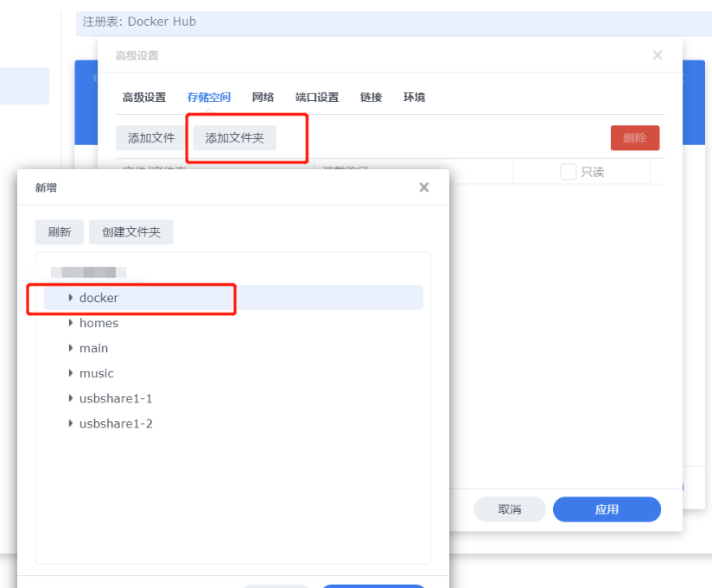The image size is (712, 588).
Task: Click the 刷新 button
Action: 60,232
